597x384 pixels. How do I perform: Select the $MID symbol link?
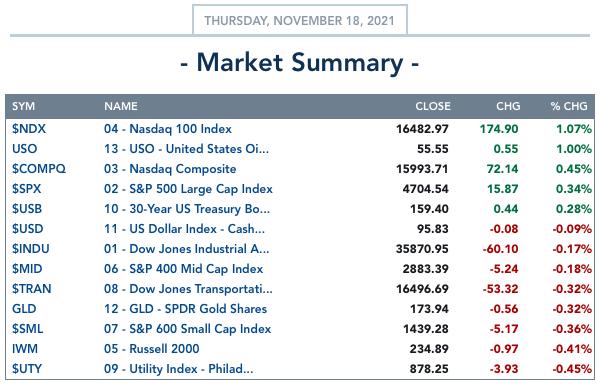[x=27, y=269]
